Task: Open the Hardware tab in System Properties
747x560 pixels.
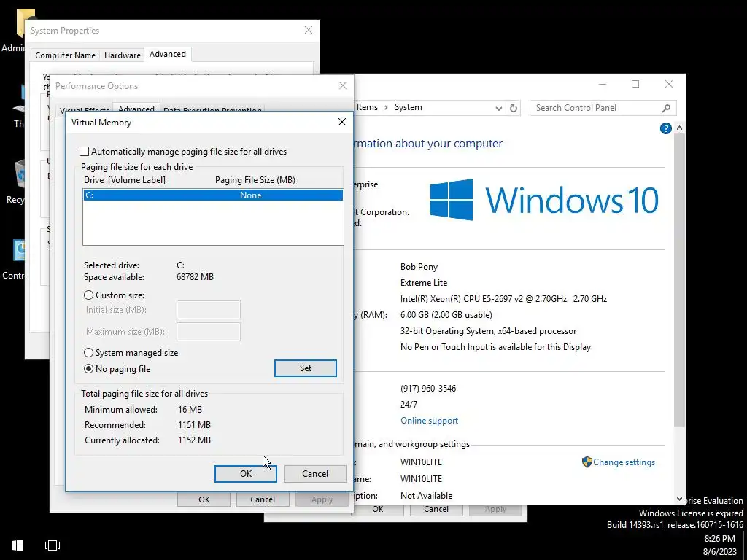Action: coord(123,55)
